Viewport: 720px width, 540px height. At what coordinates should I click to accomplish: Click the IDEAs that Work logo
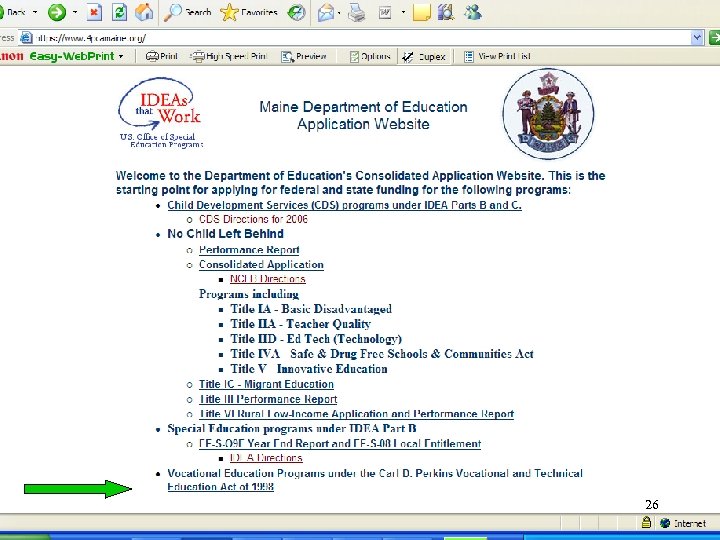point(160,112)
